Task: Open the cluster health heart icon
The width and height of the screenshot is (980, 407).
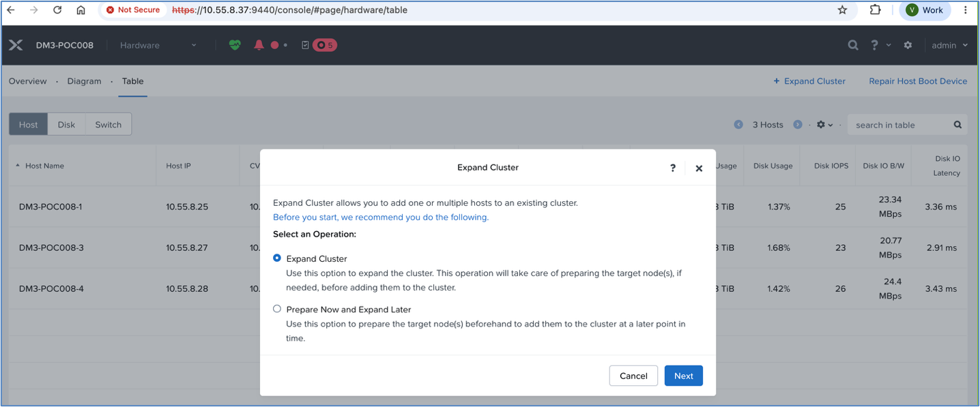Action: [x=235, y=45]
